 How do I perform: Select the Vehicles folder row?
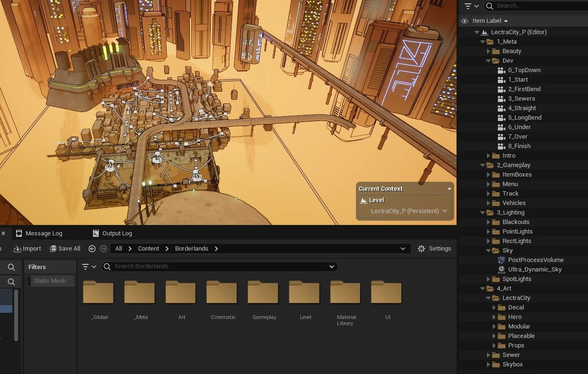[523, 203]
